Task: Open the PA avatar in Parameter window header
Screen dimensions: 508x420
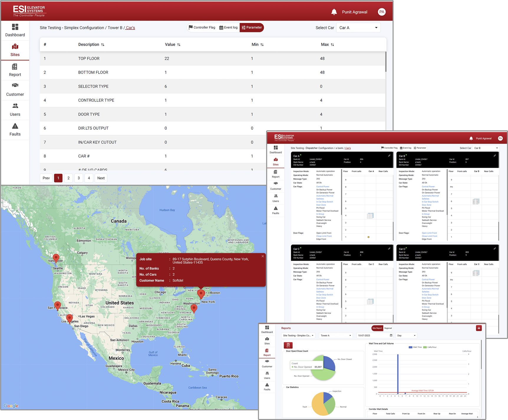Action: [x=382, y=12]
